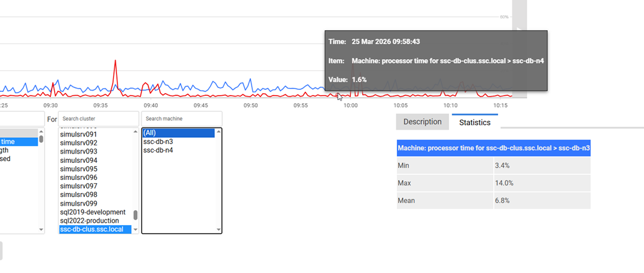This screenshot has height=273, width=644.
Task: Open the Statistics tab
Action: [x=475, y=123]
